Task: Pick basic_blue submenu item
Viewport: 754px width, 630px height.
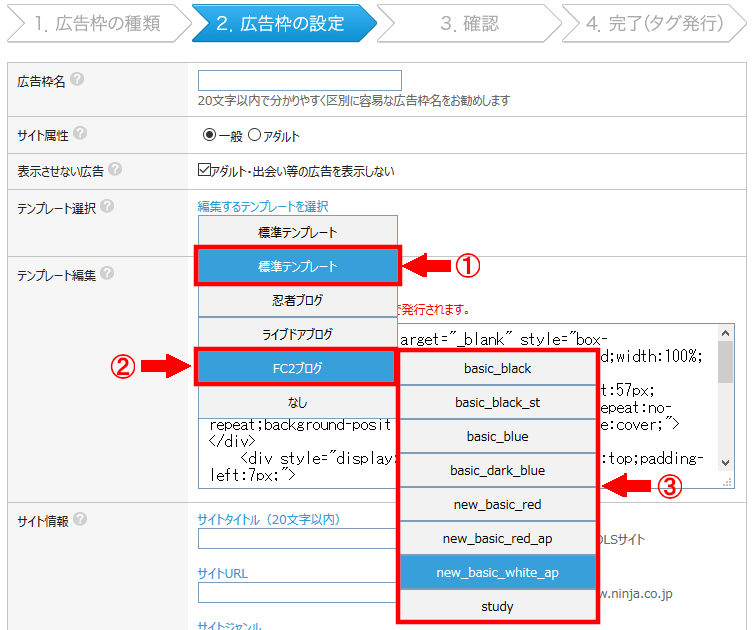Action: (x=498, y=436)
